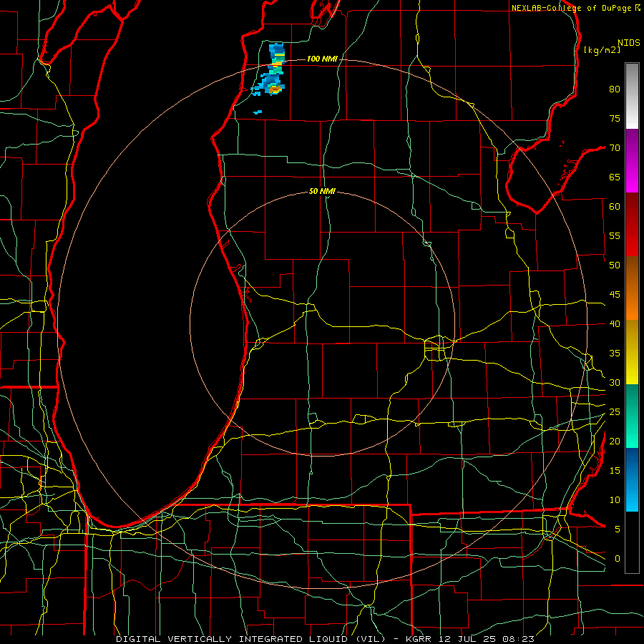The image size is (644, 644).
Task: Click the 45 value on color scale
Action: pyautogui.click(x=615, y=295)
